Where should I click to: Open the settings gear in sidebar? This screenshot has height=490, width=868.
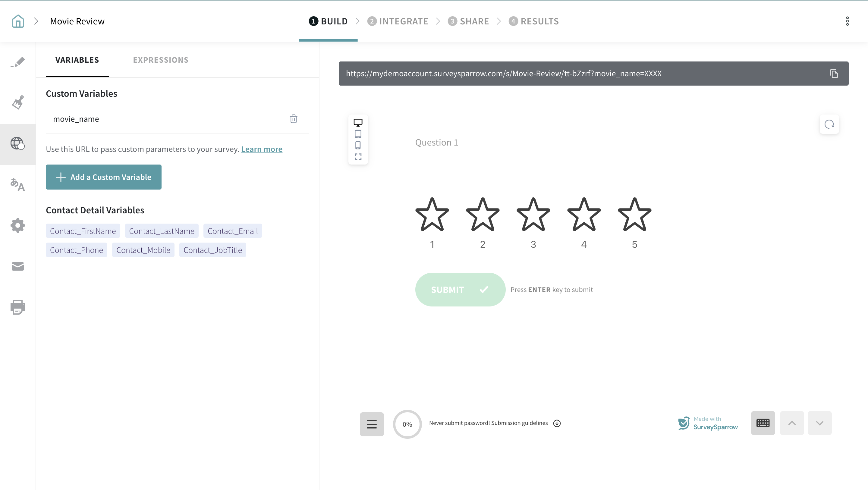18,225
